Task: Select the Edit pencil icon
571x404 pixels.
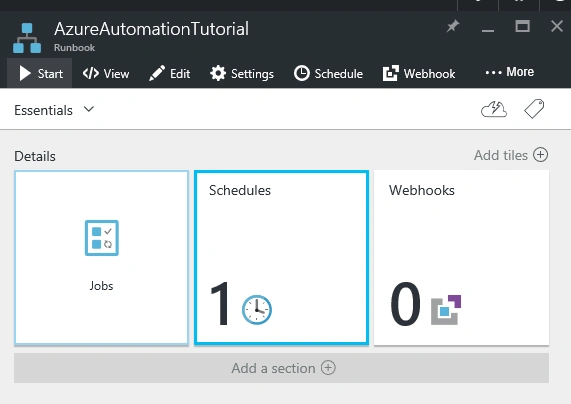Action: [157, 74]
